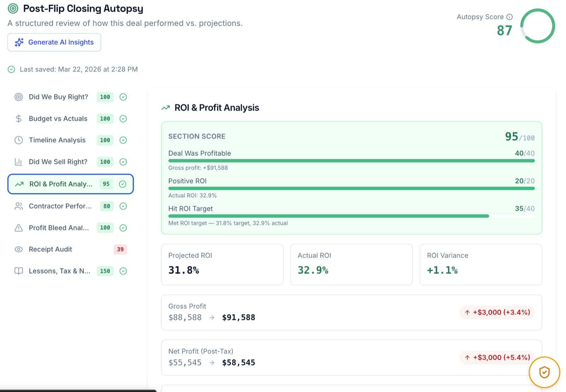The height and width of the screenshot is (392, 566).
Task: Click the $88,588 projected gross profit value
Action: click(x=185, y=318)
